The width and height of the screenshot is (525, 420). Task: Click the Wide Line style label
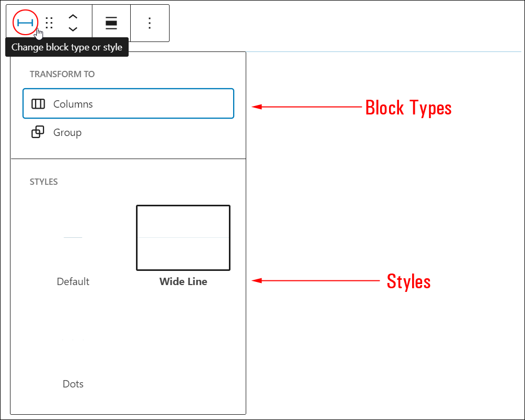[183, 281]
